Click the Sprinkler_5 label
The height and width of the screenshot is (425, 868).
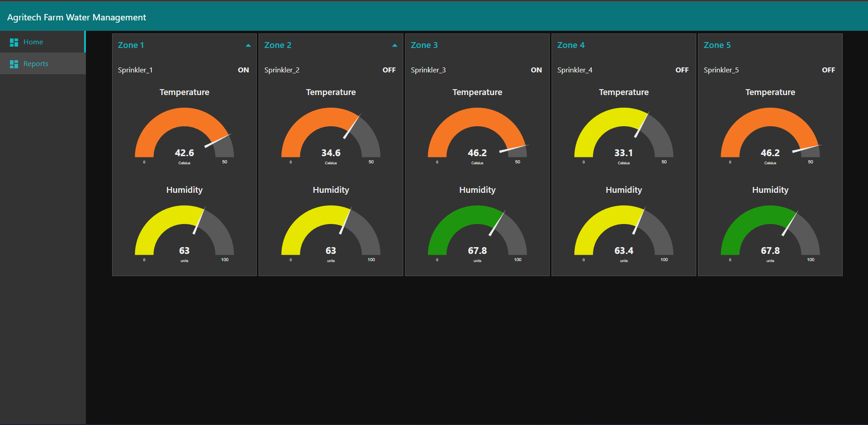point(721,70)
